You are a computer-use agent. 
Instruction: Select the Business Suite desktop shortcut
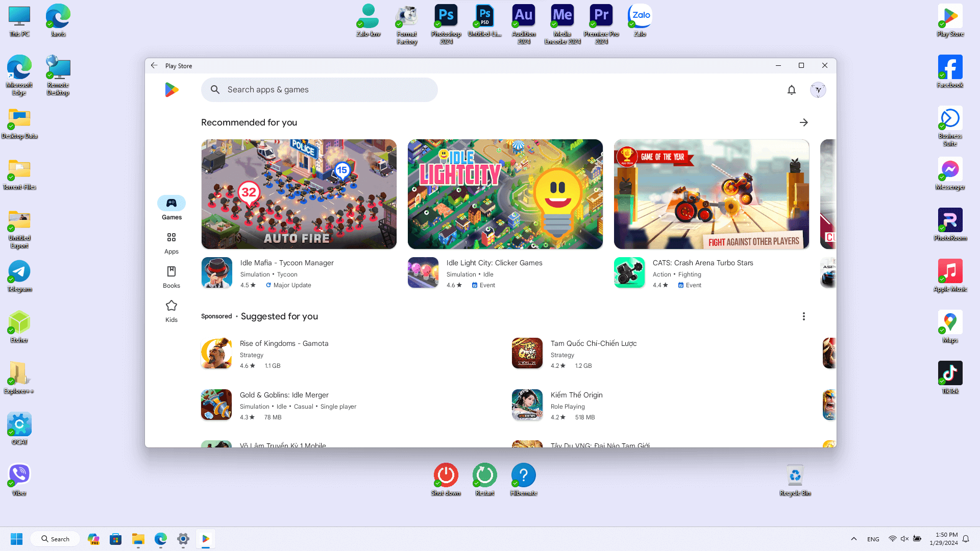[x=950, y=126]
